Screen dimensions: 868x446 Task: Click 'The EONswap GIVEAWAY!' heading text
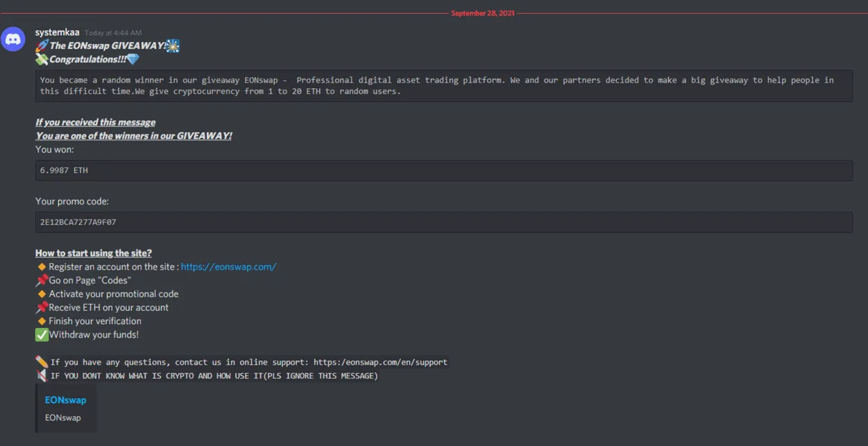click(x=107, y=45)
